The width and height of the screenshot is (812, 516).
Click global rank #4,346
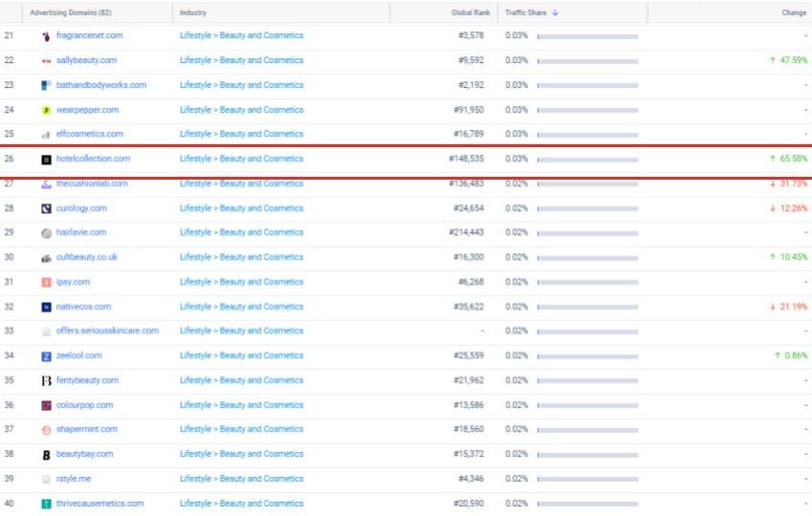[471, 479]
